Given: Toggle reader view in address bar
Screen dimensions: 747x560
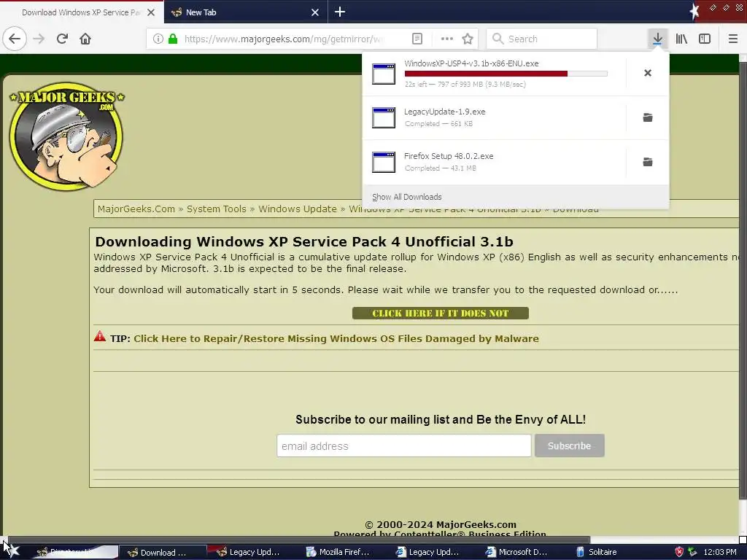Looking at the screenshot, I should click(417, 39).
